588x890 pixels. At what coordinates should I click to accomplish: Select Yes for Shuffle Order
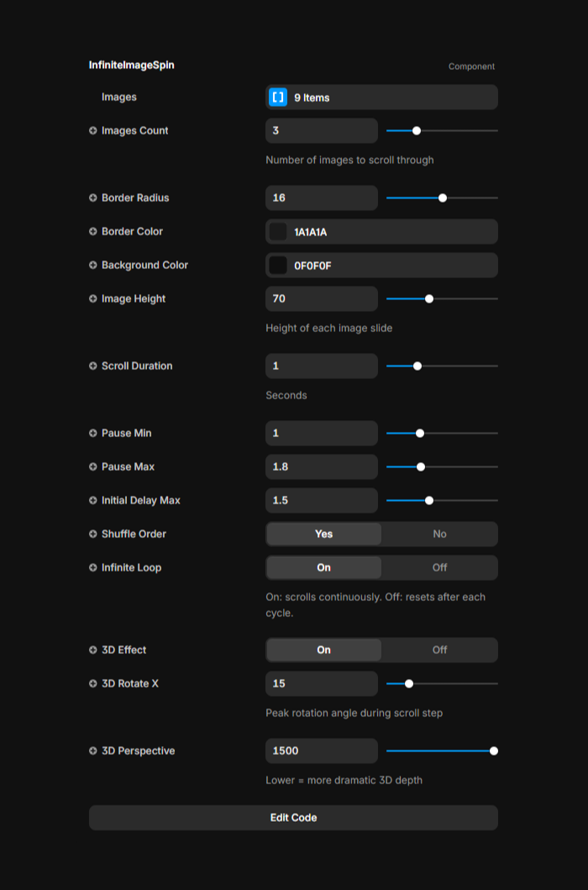(x=324, y=535)
